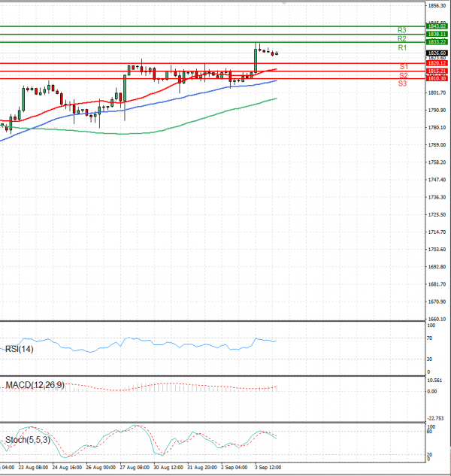Image resolution: width=451 pixels, height=476 pixels.
Task: Select the S1 support level label
Action: (404, 67)
